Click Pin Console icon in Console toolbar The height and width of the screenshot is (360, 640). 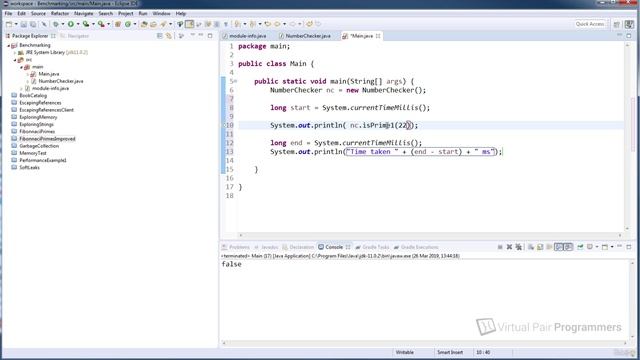580,247
